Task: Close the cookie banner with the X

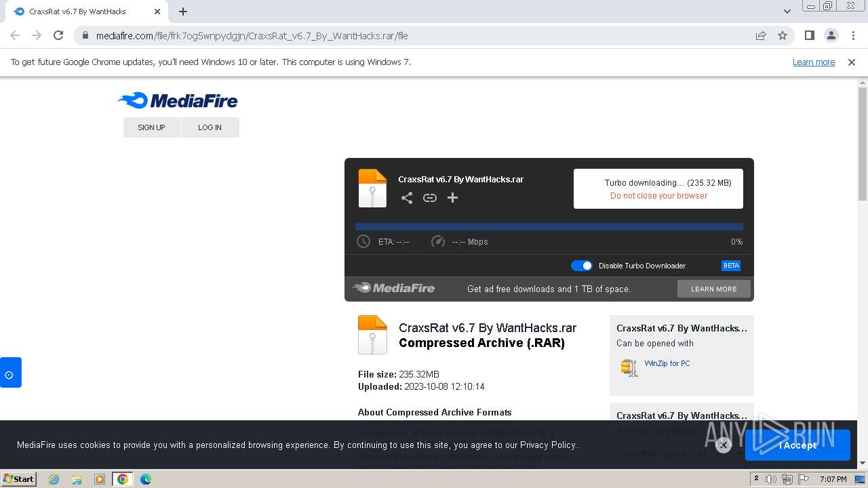Action: click(x=723, y=445)
